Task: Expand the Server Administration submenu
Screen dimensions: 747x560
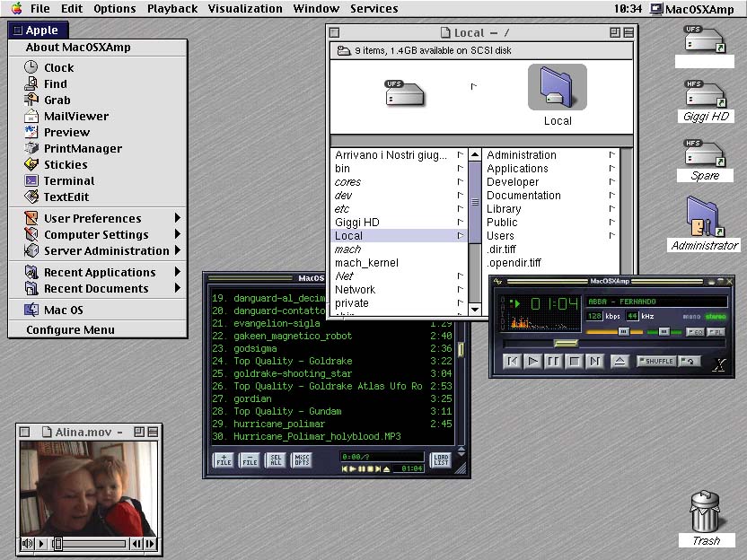Action: [x=98, y=251]
